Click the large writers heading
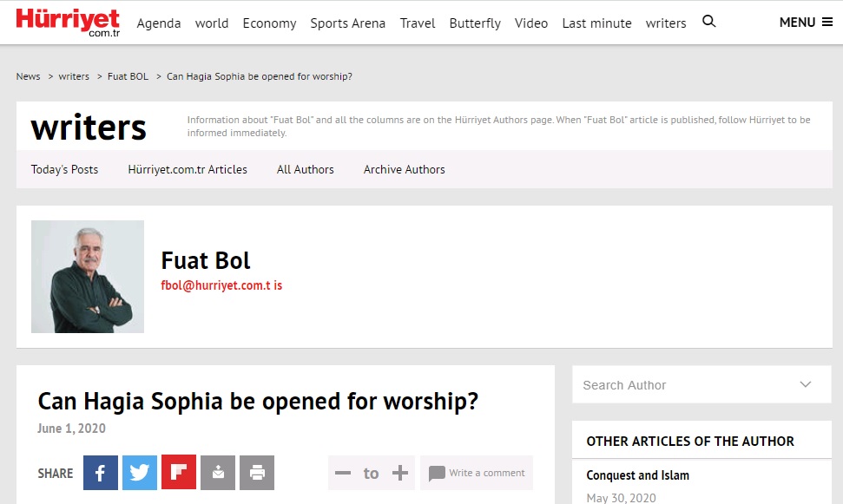 (x=89, y=128)
